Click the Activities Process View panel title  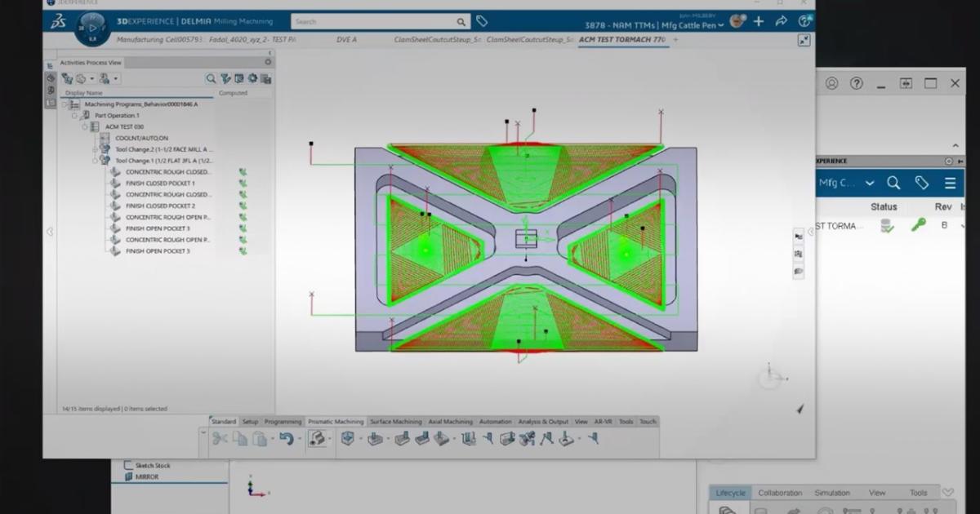point(91,62)
